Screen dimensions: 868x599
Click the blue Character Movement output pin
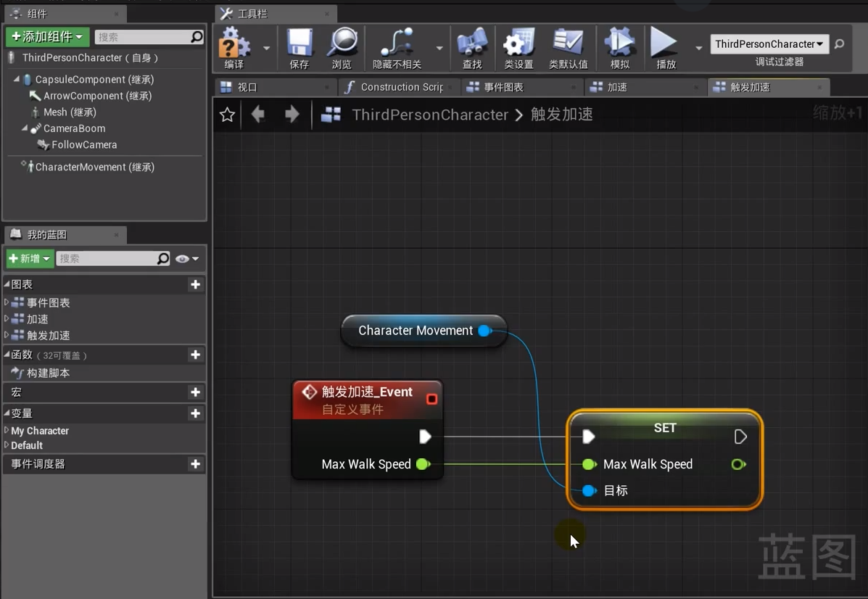[485, 331]
